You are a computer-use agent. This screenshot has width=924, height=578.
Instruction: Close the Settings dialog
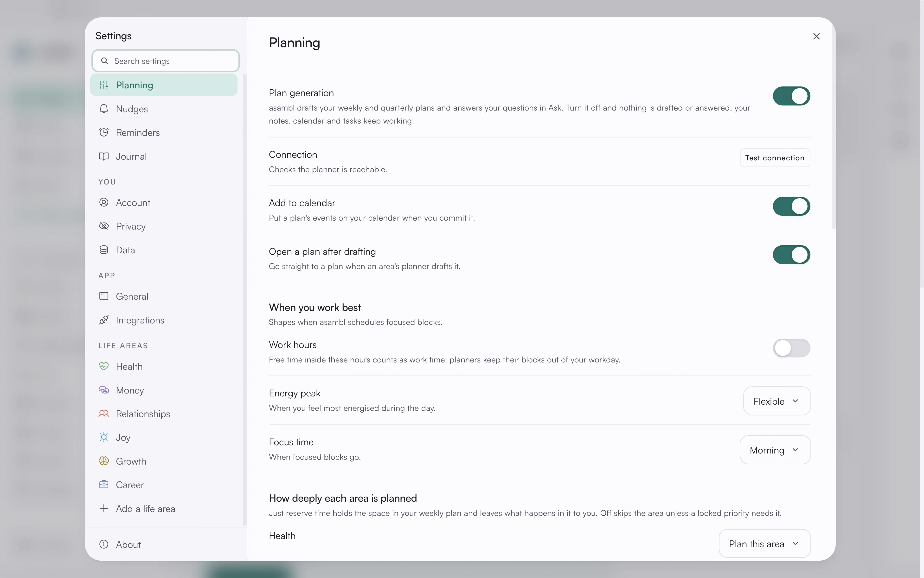tap(816, 36)
